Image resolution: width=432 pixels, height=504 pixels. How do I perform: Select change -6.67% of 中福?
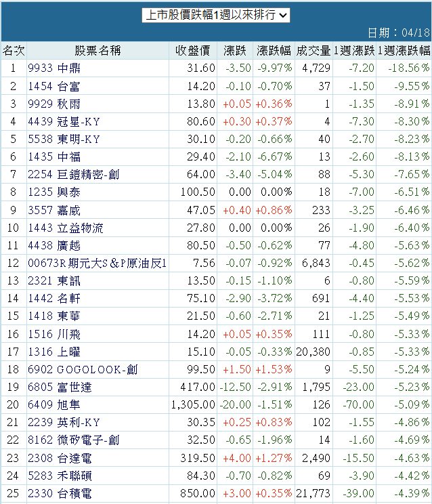[x=275, y=157]
